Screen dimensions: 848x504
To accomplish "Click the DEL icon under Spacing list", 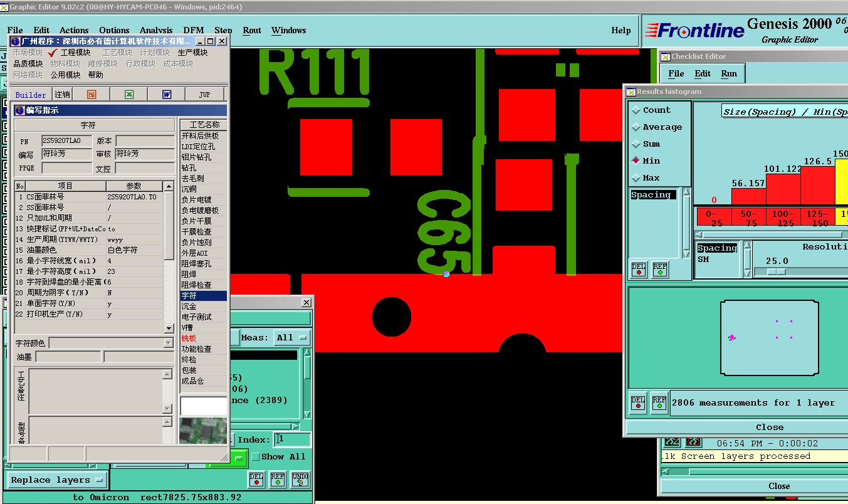I will tap(639, 270).
